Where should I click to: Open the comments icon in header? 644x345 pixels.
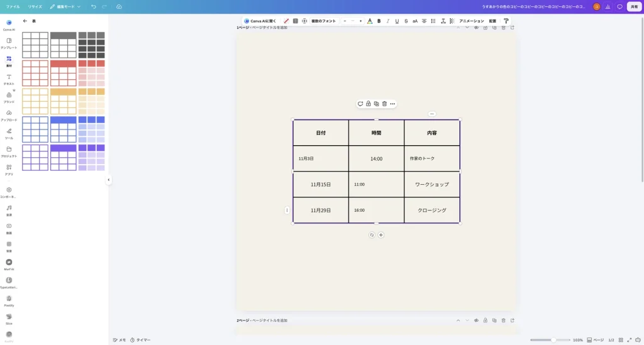pyautogui.click(x=619, y=6)
